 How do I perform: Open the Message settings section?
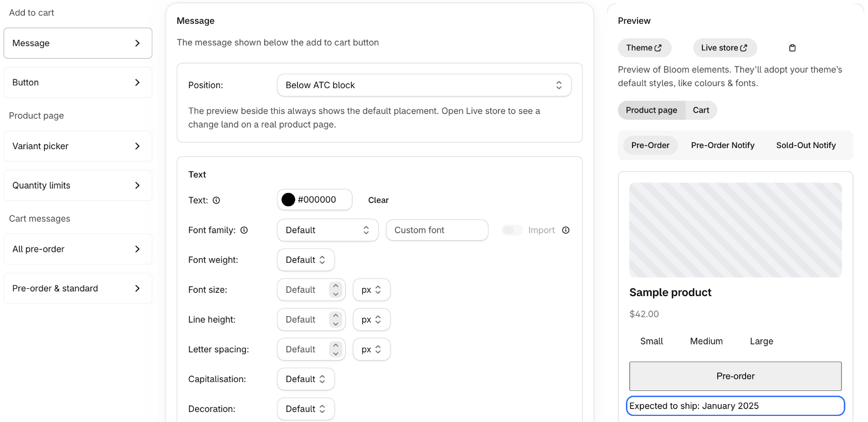(78, 43)
